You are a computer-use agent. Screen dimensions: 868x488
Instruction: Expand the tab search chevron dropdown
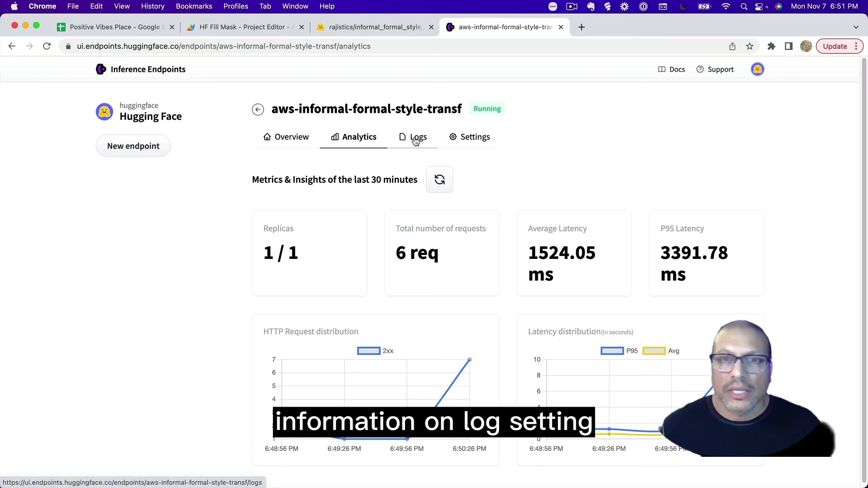coord(856,27)
